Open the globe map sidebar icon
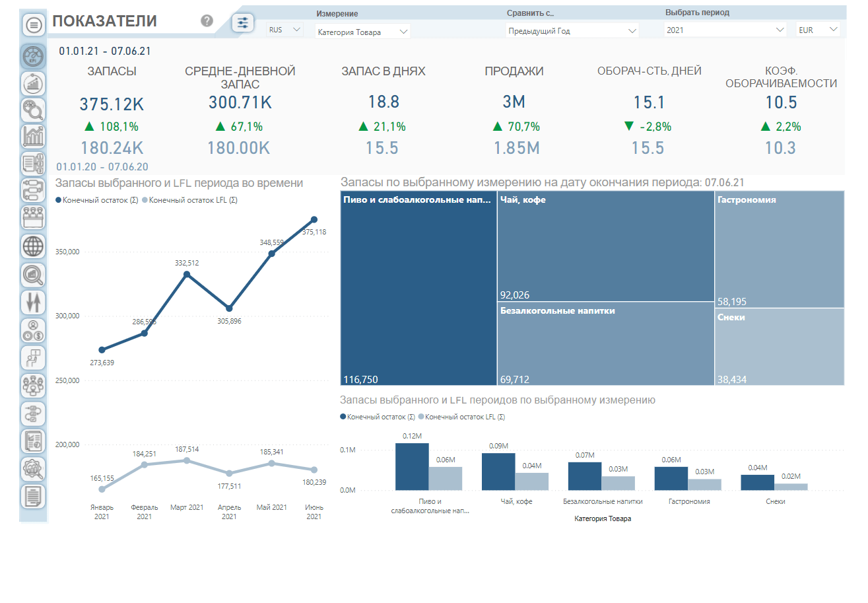868x603 pixels. 33,246
